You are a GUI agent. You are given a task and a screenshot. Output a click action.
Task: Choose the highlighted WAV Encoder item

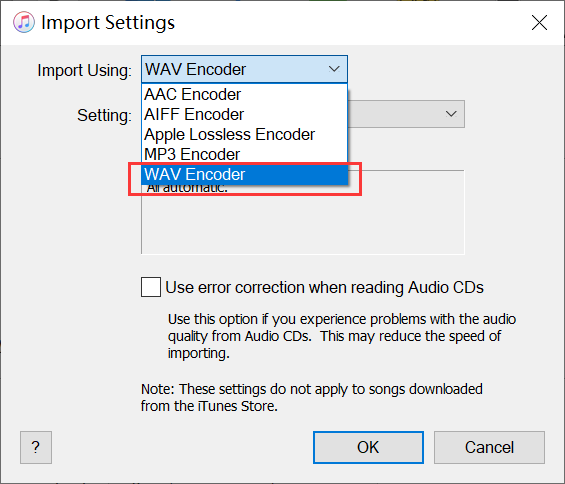tap(244, 174)
